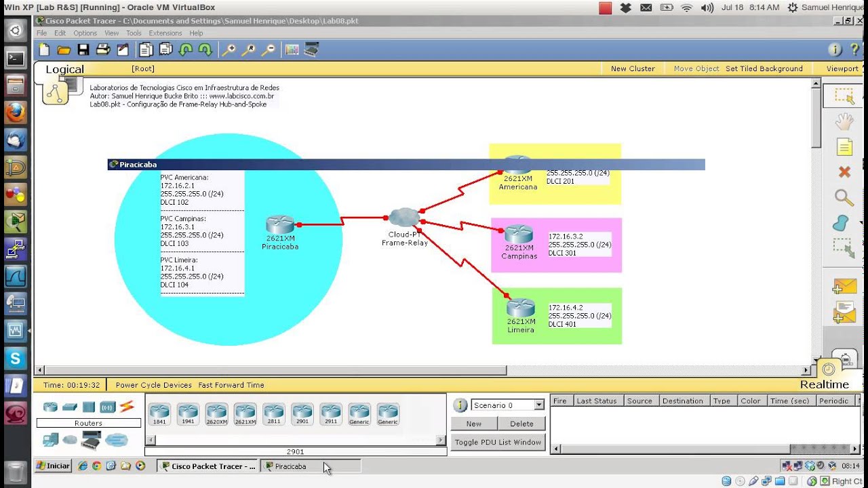Copy selection using the toolbar copy icon
The height and width of the screenshot is (488, 868).
(x=146, y=49)
